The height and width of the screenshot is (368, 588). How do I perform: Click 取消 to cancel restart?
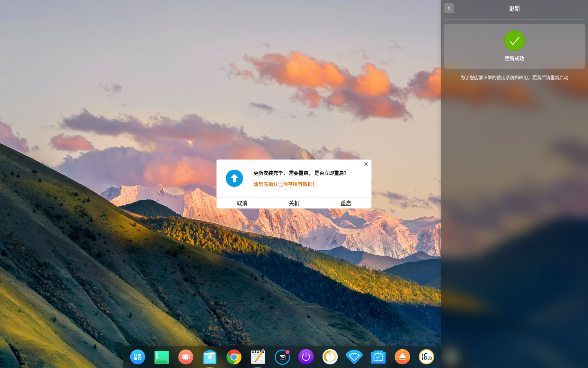(x=242, y=203)
